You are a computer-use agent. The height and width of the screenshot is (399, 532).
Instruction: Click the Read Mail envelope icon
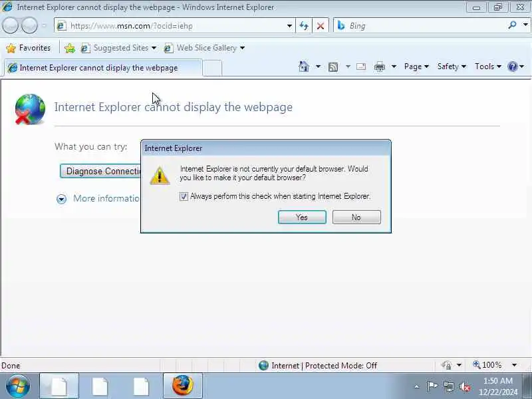tap(361, 66)
